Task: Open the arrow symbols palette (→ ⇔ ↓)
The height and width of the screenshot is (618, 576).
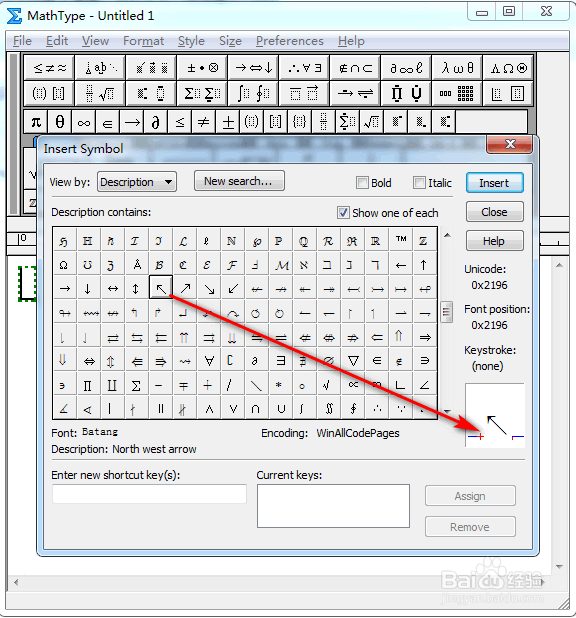Action: pyautogui.click(x=254, y=68)
